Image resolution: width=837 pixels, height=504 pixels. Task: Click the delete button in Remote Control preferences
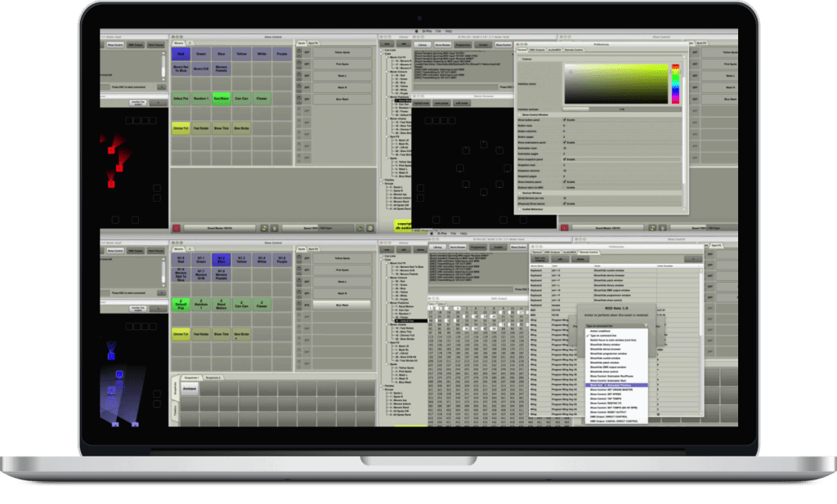[x=580, y=259]
